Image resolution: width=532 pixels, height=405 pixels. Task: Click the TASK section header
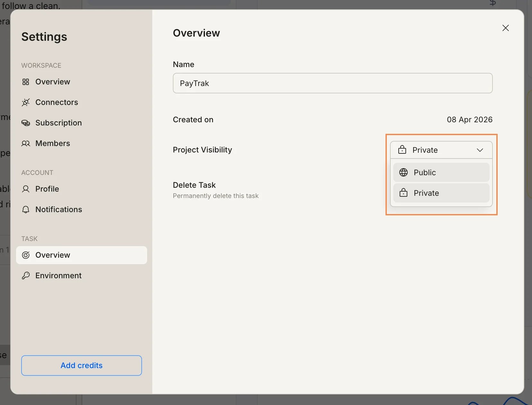coord(30,239)
